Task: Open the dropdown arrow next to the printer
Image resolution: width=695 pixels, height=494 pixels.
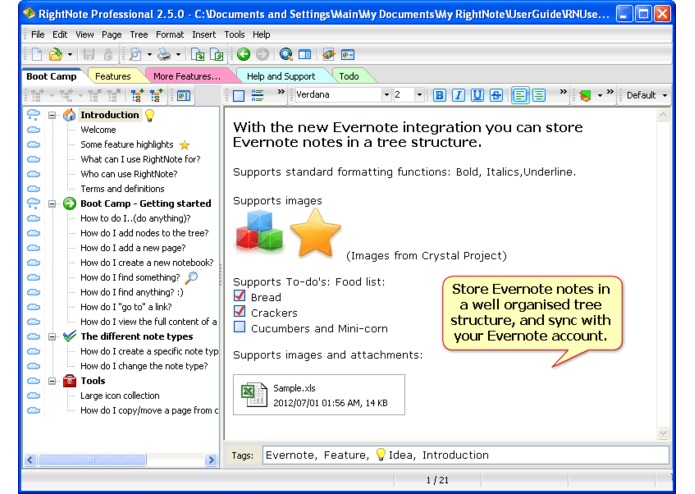Action: coord(178,54)
